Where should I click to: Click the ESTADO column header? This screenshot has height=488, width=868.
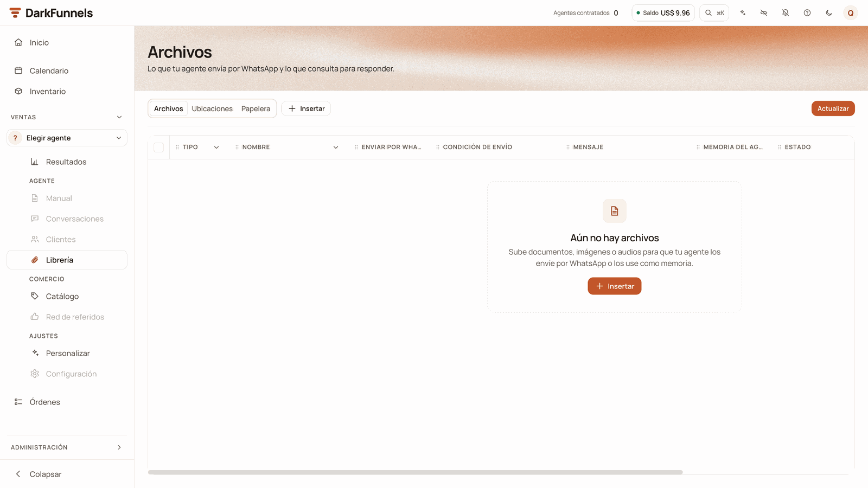(797, 147)
